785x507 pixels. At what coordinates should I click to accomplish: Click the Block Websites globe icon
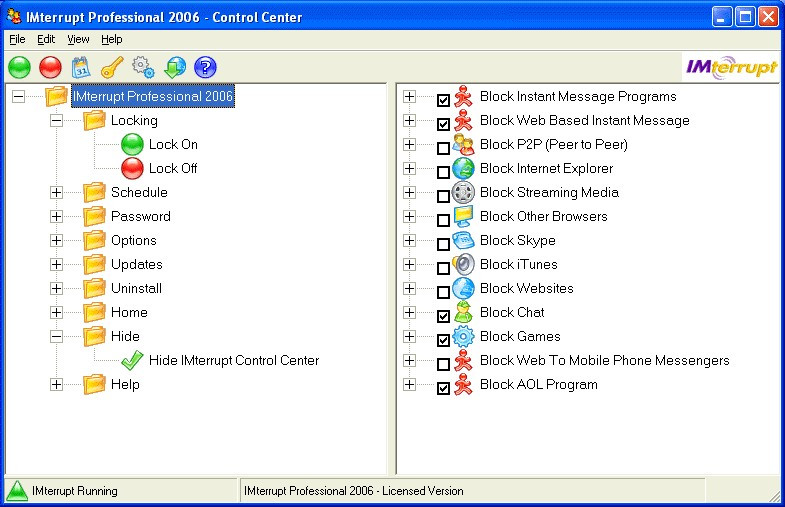(463, 288)
